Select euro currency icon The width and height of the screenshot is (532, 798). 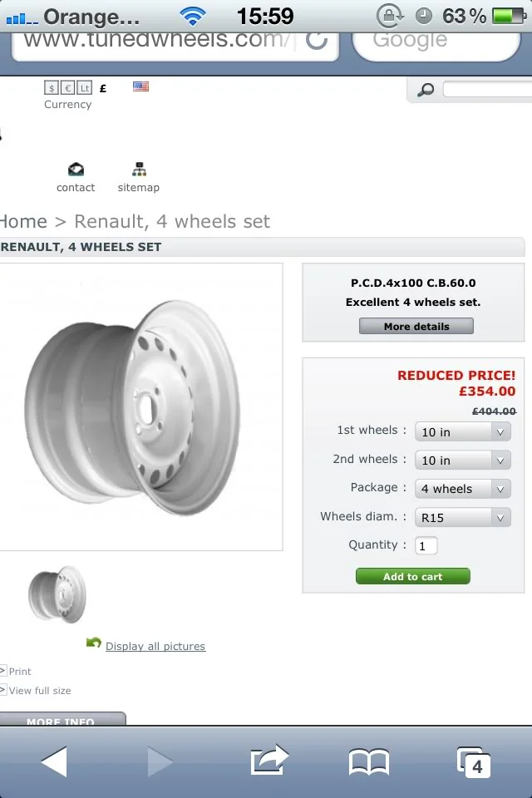(x=67, y=88)
